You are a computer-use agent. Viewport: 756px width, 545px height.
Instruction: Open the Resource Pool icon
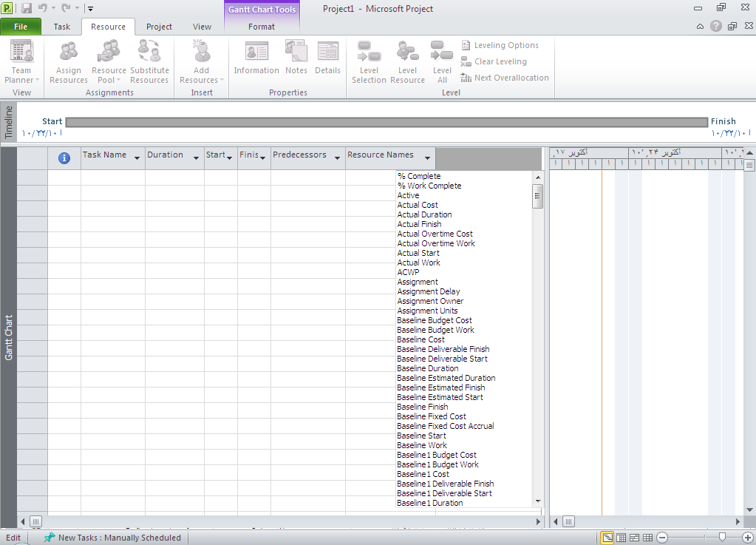coord(109,53)
